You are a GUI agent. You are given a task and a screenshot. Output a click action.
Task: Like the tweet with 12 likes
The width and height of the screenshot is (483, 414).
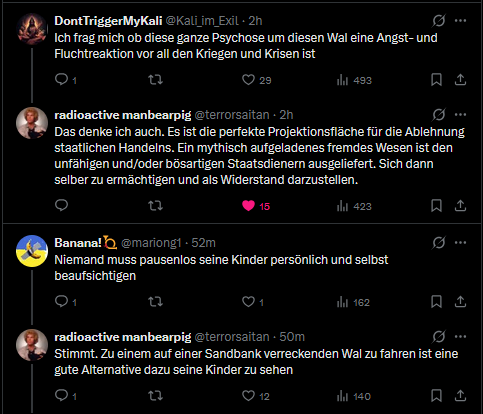click(x=248, y=396)
